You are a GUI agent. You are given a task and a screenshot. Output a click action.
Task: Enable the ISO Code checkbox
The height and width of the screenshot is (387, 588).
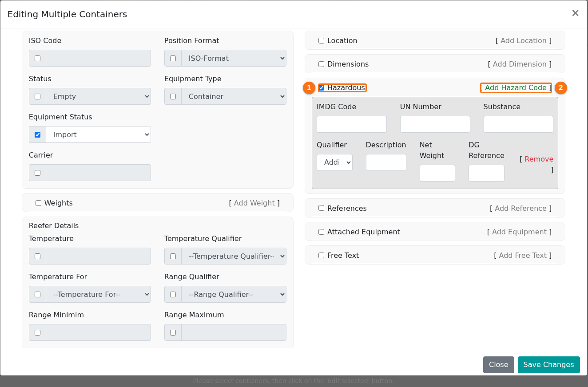click(37, 58)
